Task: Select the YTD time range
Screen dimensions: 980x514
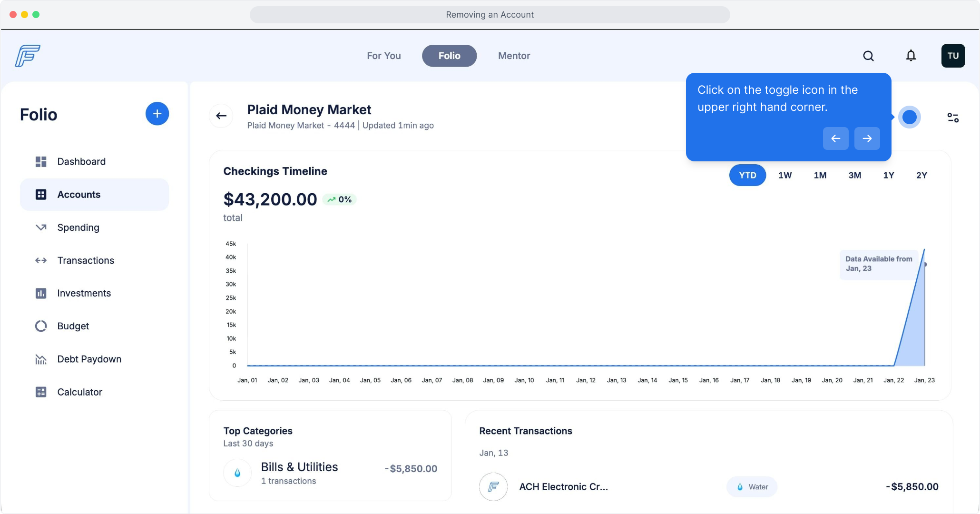Action: point(747,175)
